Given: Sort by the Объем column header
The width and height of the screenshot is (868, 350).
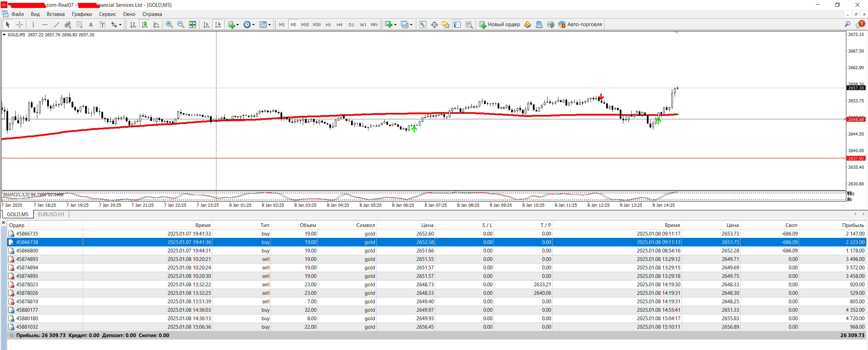Looking at the screenshot, I should [294, 225].
